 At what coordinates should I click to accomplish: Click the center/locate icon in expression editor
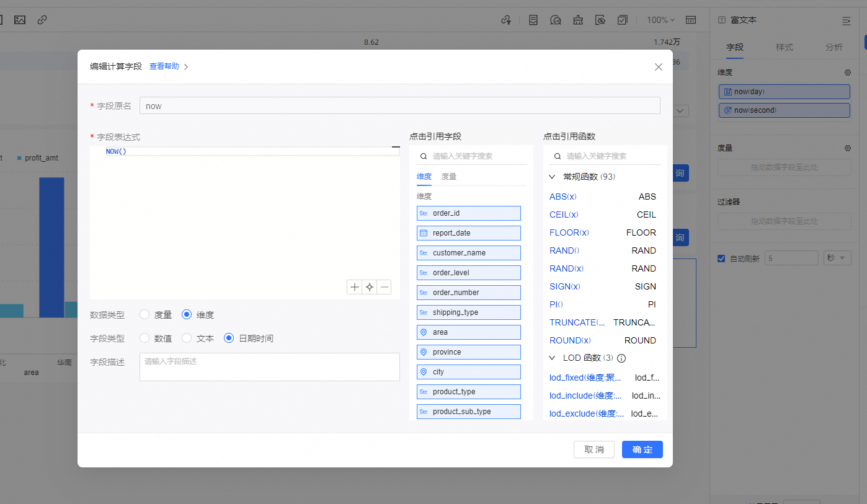[370, 286]
